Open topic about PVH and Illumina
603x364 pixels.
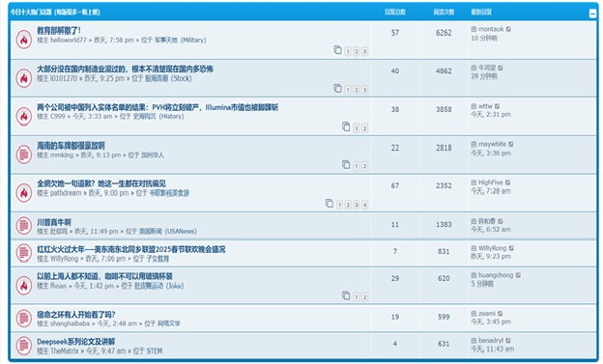coord(158,107)
